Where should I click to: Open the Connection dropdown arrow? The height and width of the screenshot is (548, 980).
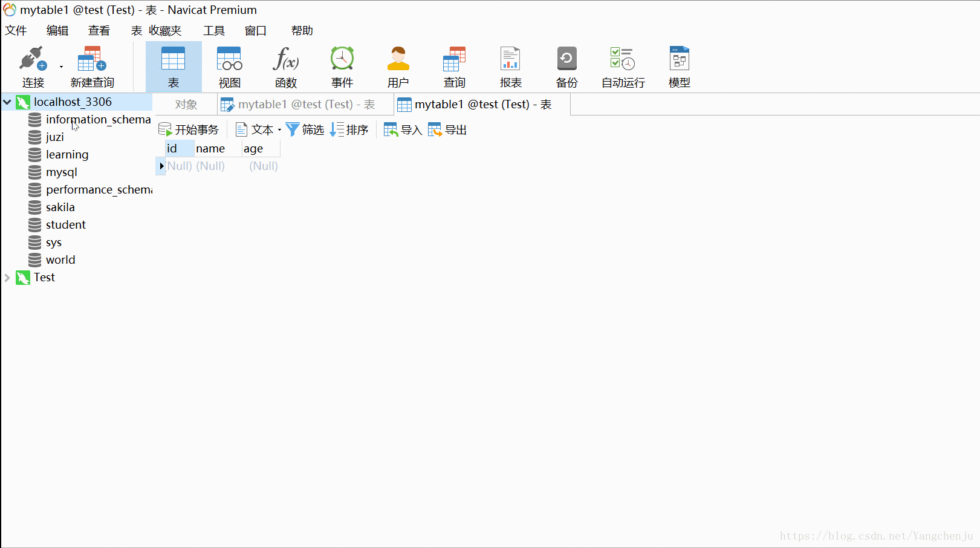[x=61, y=67]
